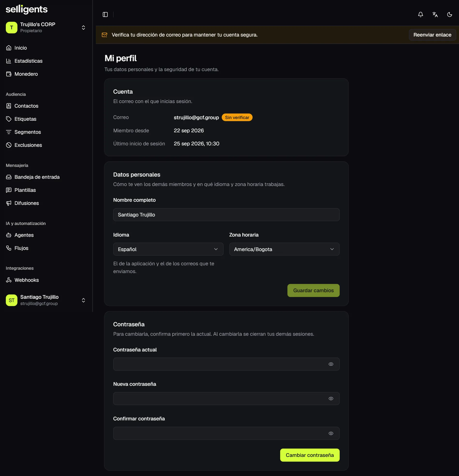
Task: Open Segmentos page
Action: click(46, 132)
